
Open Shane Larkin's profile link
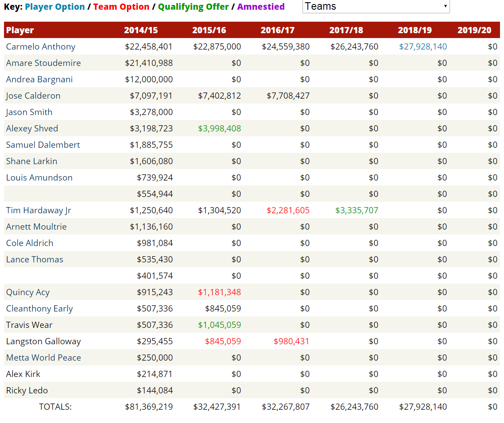tap(31, 162)
